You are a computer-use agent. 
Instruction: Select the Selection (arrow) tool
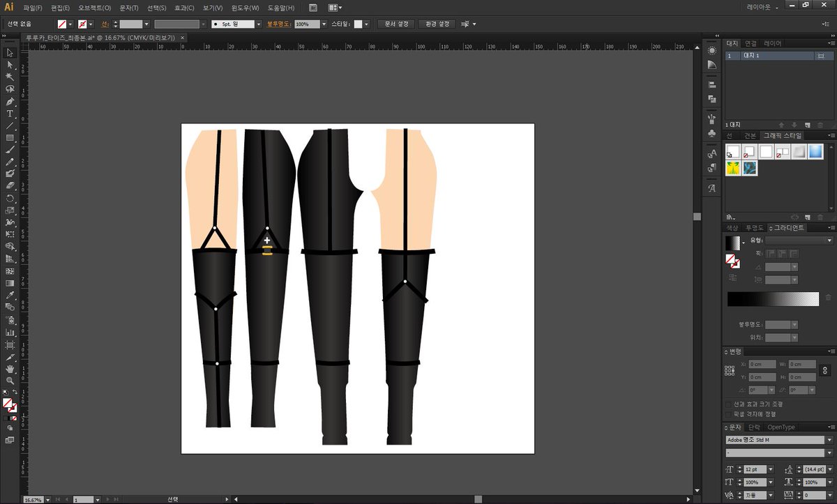[10, 53]
